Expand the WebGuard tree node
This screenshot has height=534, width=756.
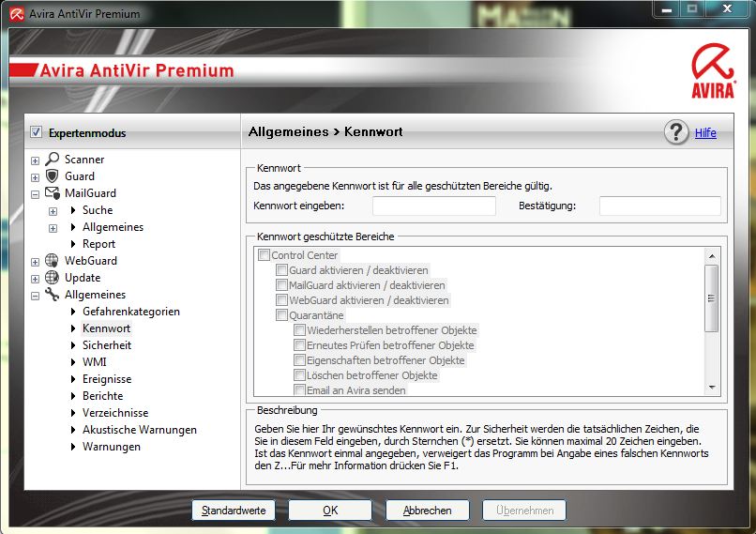(x=36, y=262)
